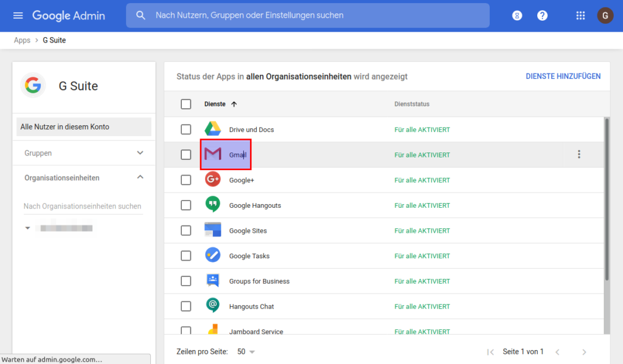Go to Apps breadcrumb
This screenshot has width=623, height=364.
click(x=22, y=40)
